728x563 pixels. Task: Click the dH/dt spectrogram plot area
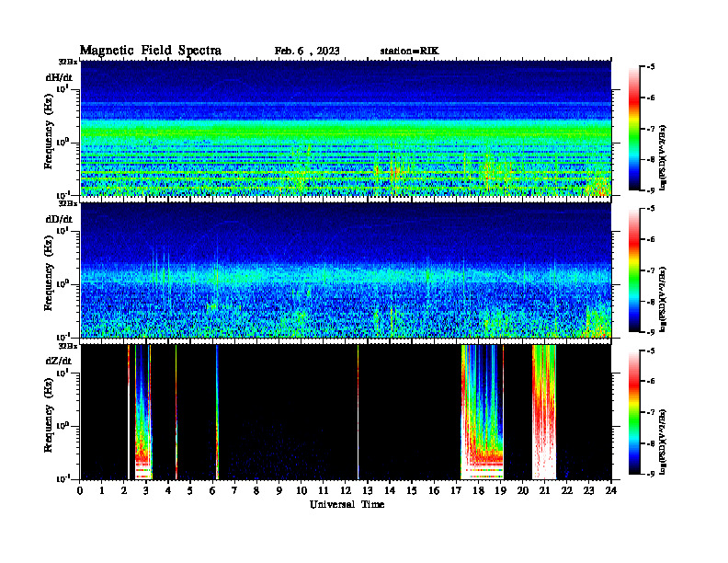pos(346,129)
